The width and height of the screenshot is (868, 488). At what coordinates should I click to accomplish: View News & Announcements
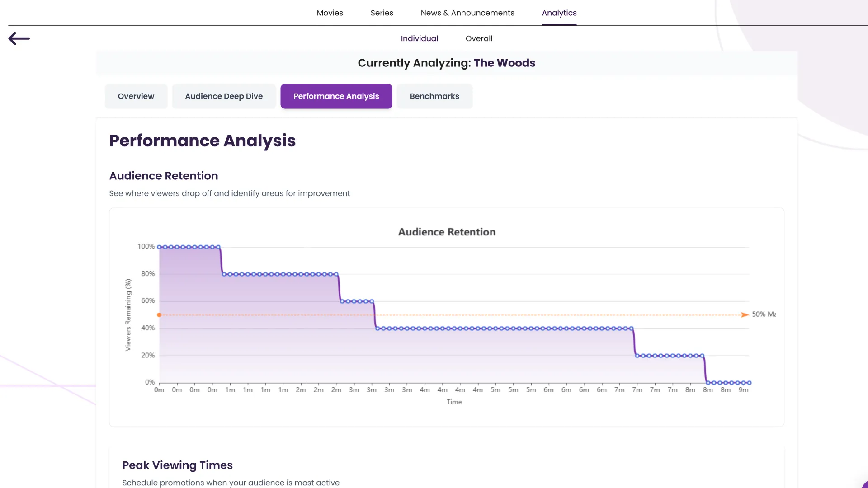pos(467,13)
